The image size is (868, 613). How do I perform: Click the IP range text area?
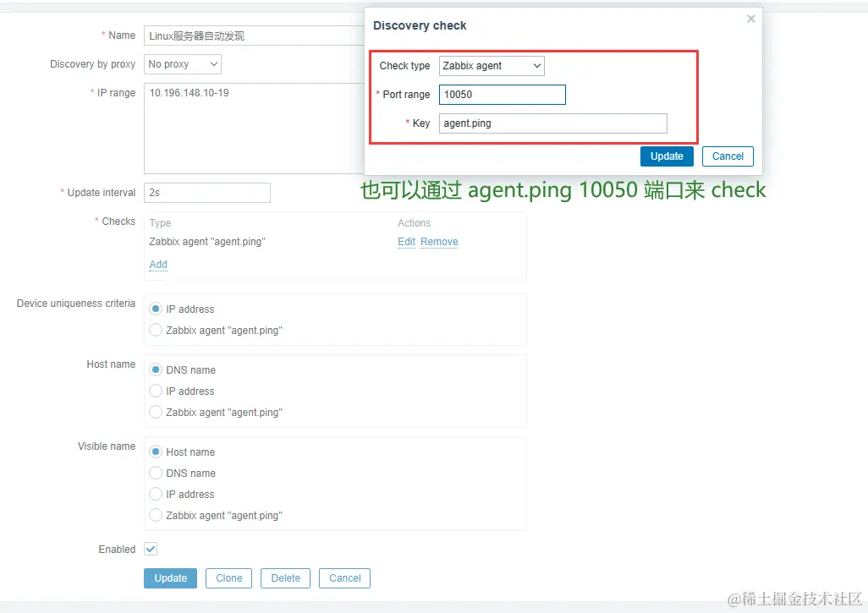coord(254,129)
